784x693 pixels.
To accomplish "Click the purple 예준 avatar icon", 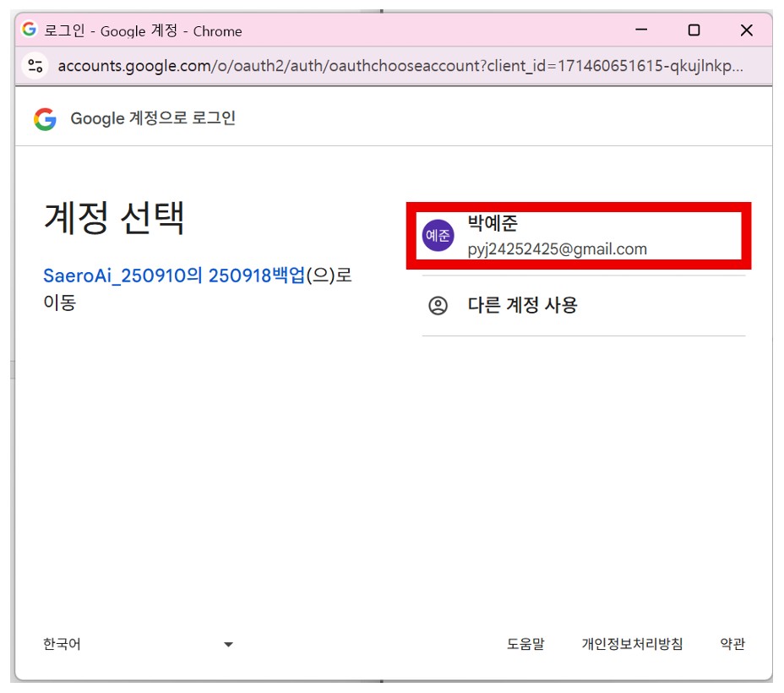I will (x=438, y=236).
